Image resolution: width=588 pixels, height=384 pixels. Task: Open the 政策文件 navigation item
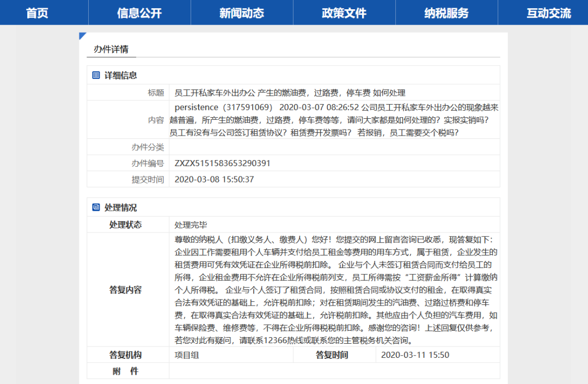pos(344,13)
